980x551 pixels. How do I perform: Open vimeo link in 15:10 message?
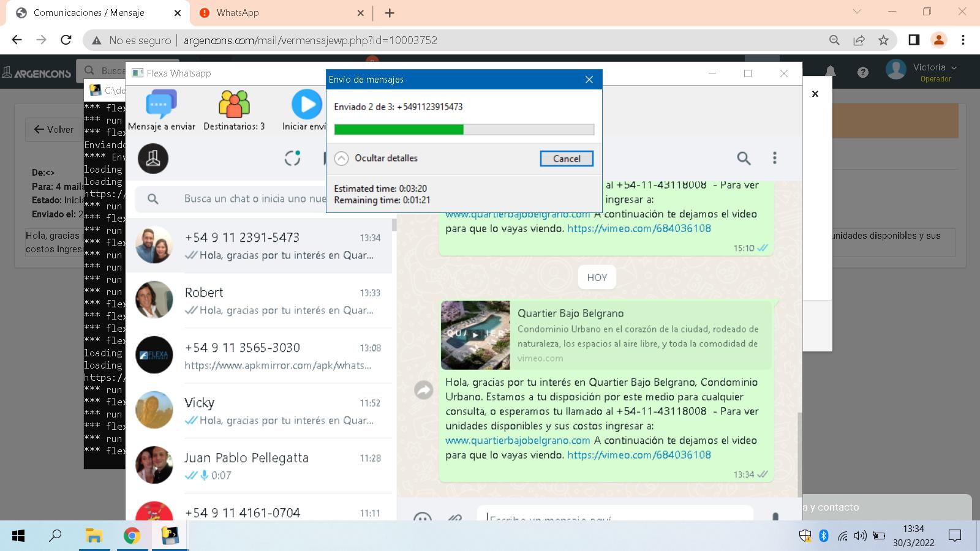(639, 228)
